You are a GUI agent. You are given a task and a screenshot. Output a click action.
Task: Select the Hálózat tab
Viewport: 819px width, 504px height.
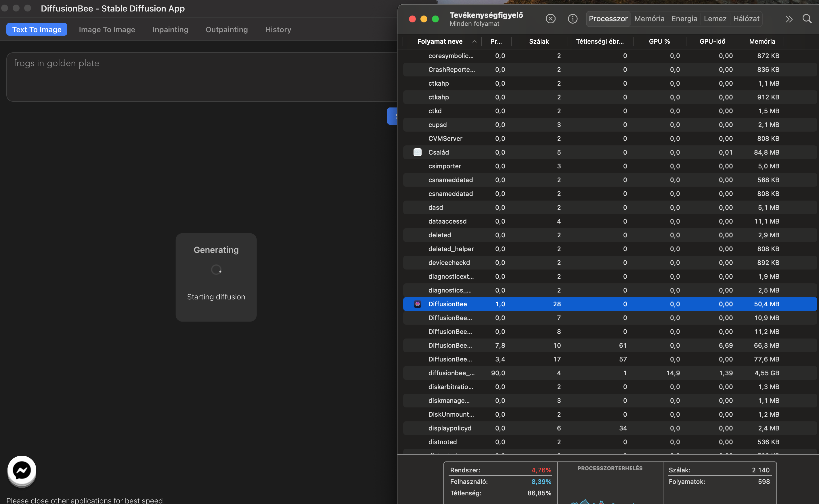pos(746,19)
